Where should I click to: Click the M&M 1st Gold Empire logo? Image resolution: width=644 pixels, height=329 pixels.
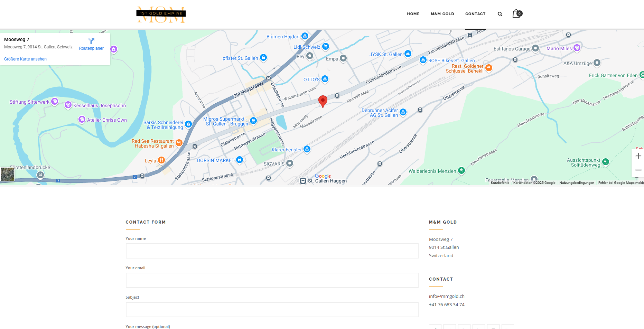click(x=161, y=15)
